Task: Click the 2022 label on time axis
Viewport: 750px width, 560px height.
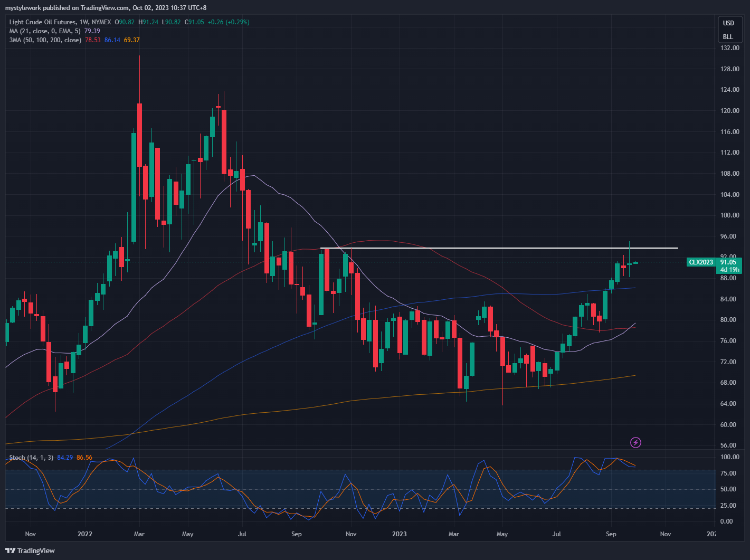Action: [84, 534]
